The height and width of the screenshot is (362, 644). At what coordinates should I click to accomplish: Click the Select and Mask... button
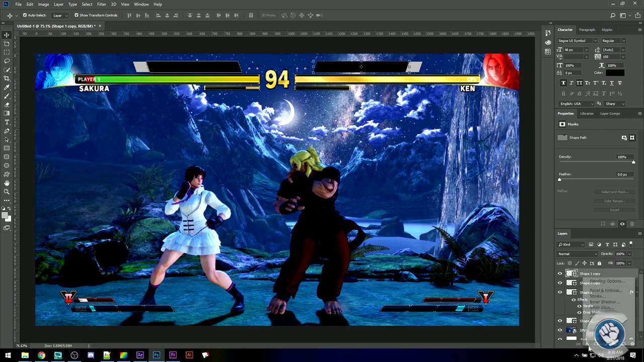[x=614, y=192]
